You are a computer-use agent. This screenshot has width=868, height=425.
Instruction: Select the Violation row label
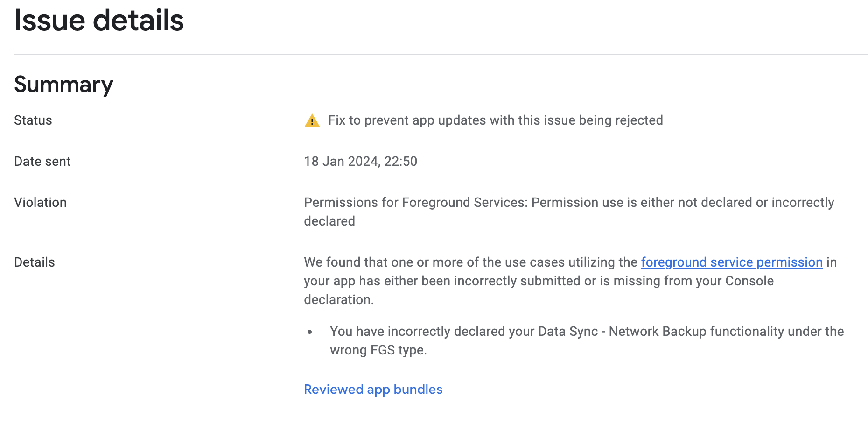tap(41, 203)
